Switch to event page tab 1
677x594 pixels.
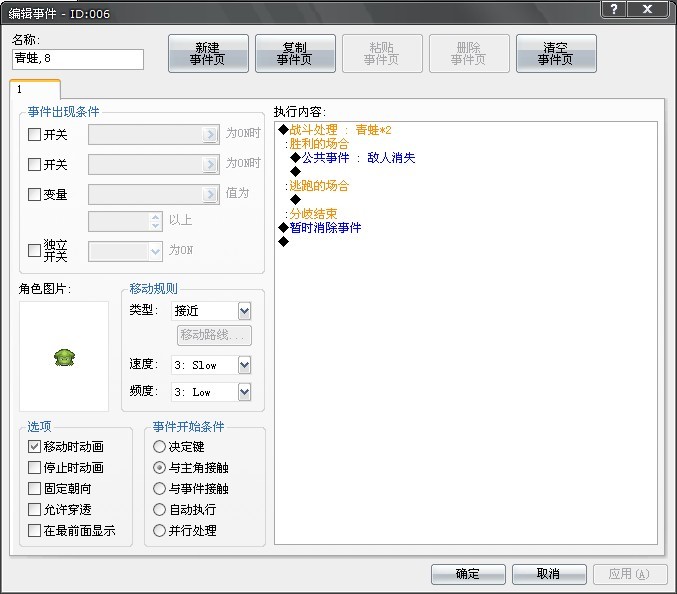pyautogui.click(x=35, y=90)
